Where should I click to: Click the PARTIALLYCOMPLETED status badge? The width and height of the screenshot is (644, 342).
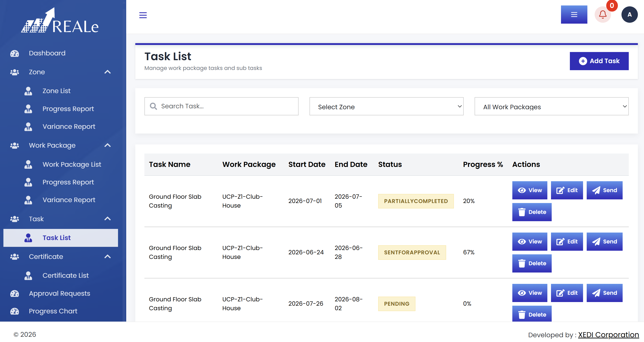coord(416,201)
